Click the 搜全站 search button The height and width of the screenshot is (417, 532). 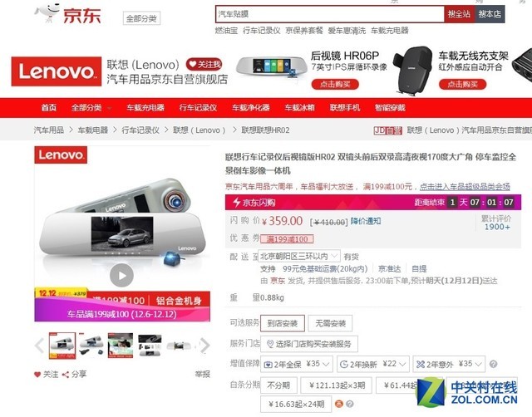(x=459, y=14)
